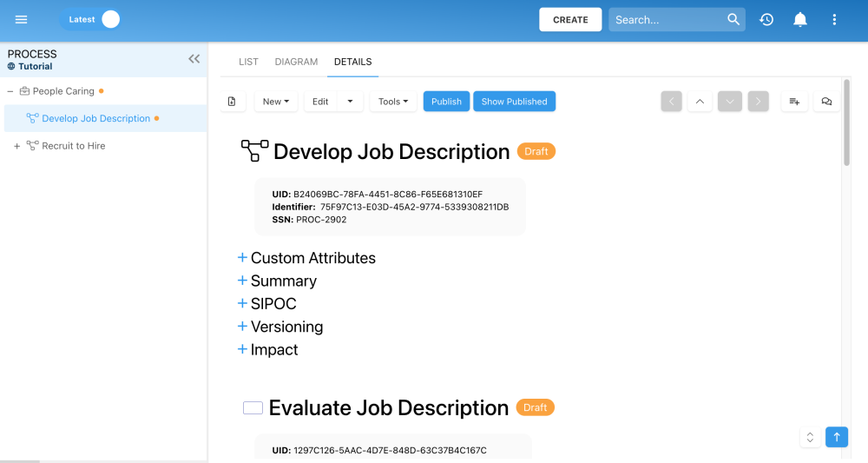This screenshot has width=868, height=463.
Task: Expand the Custom Attributes section
Action: click(x=243, y=258)
